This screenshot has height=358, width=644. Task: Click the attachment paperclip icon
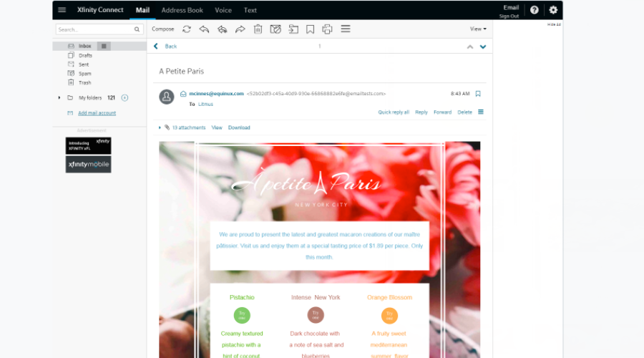pos(167,127)
